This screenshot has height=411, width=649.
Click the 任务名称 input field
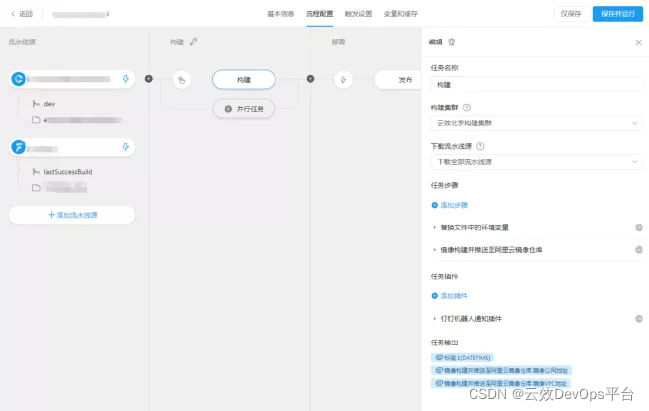[537, 85]
